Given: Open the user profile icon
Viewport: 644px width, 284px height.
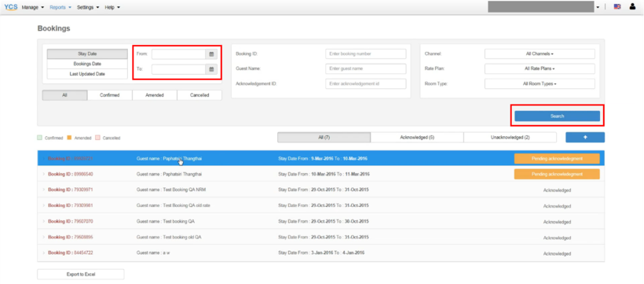Looking at the screenshot, I should click(x=632, y=7).
